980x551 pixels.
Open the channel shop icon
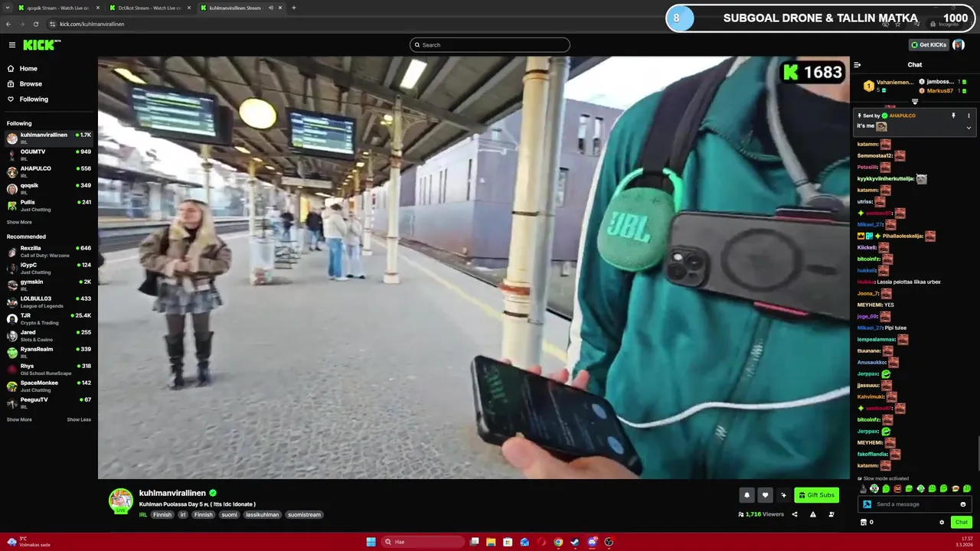tap(864, 523)
